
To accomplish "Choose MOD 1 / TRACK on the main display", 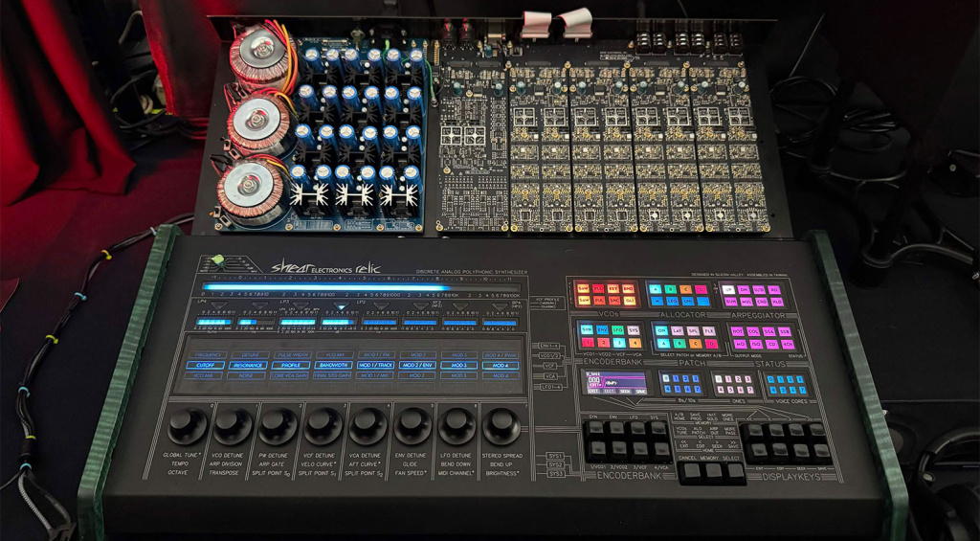I will click(375, 365).
